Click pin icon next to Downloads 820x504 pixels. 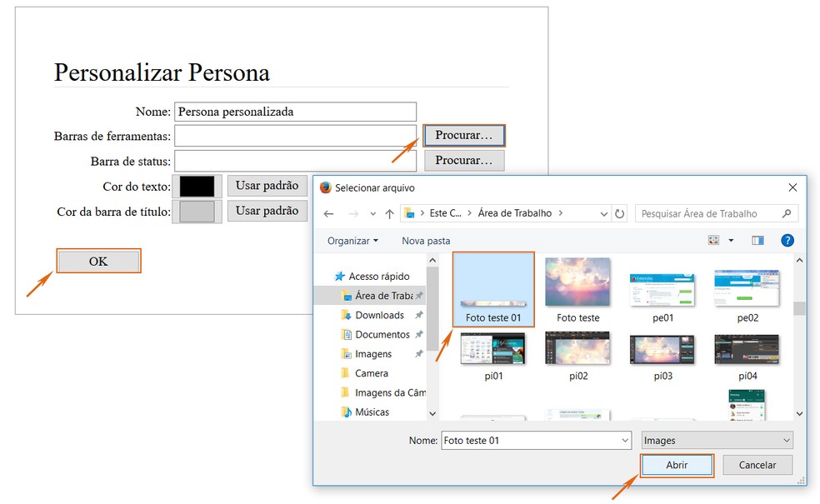coord(419,315)
